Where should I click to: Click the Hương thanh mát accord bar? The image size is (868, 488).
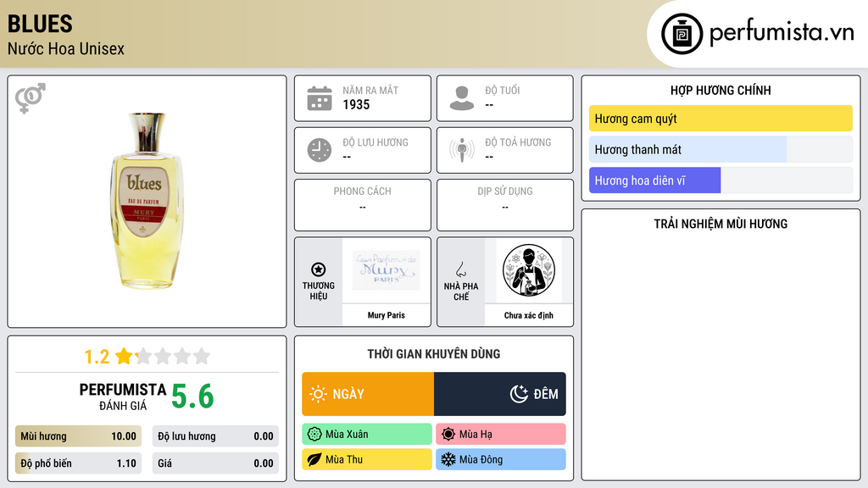(x=721, y=149)
